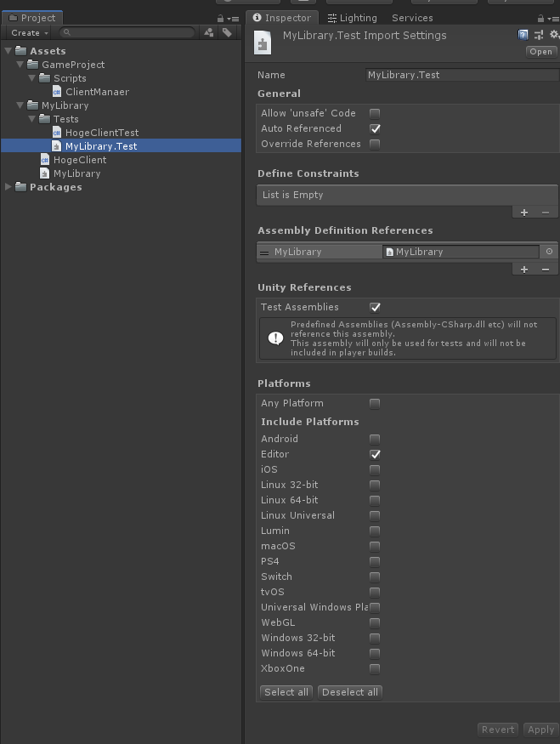
Task: Enable the Android platform checkbox
Action: point(375,439)
